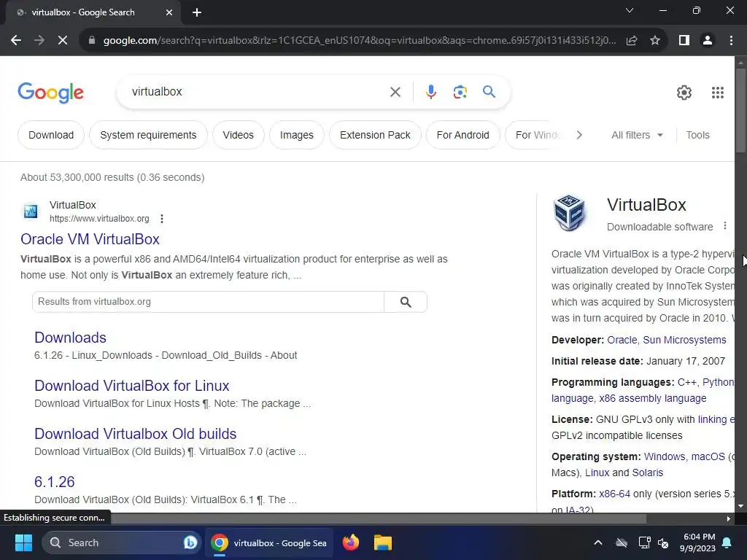Image resolution: width=747 pixels, height=560 pixels.
Task: Click the x86-64 platform link
Action: [614, 494]
